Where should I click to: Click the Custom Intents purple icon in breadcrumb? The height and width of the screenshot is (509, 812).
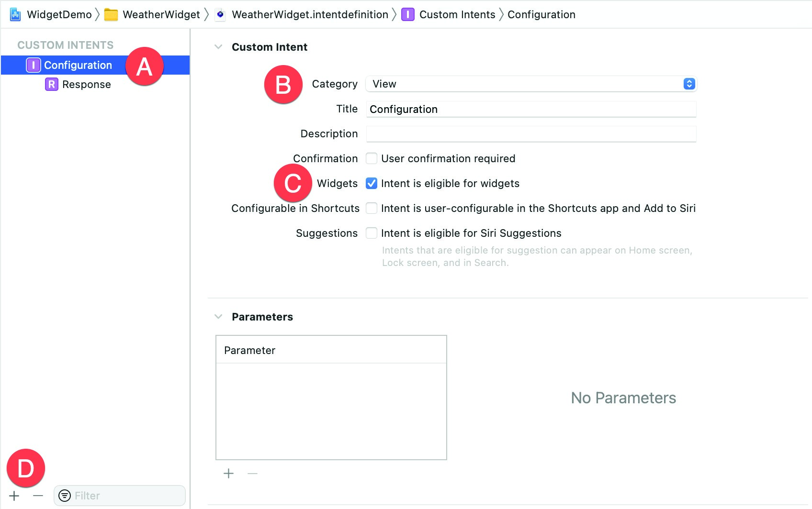point(407,14)
